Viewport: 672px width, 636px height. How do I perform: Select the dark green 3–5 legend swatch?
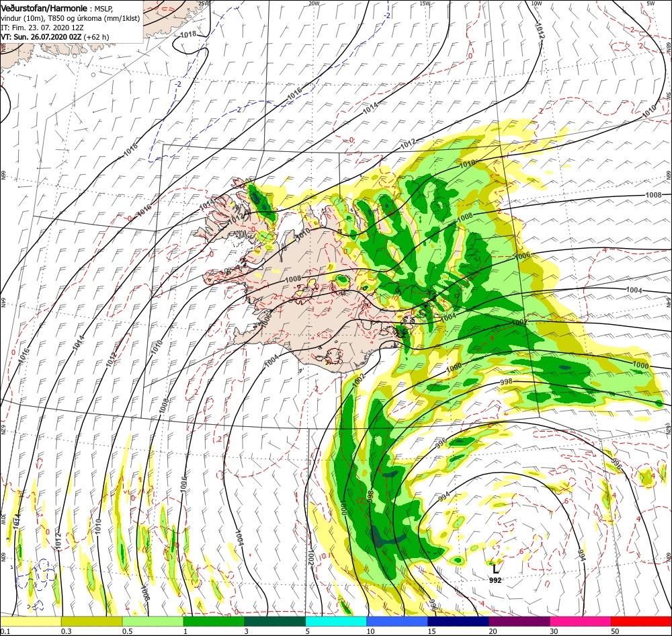(275, 621)
